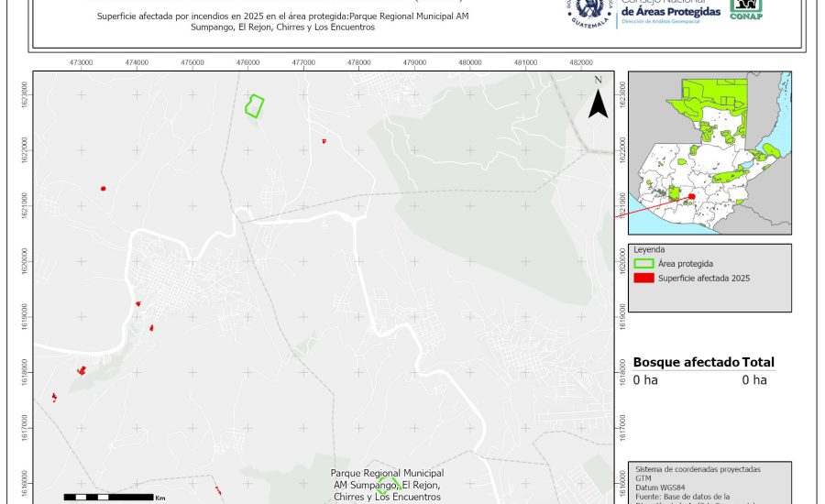825x504 pixels.
Task: Click the green Área protegida legend swatch
Action: (643, 264)
